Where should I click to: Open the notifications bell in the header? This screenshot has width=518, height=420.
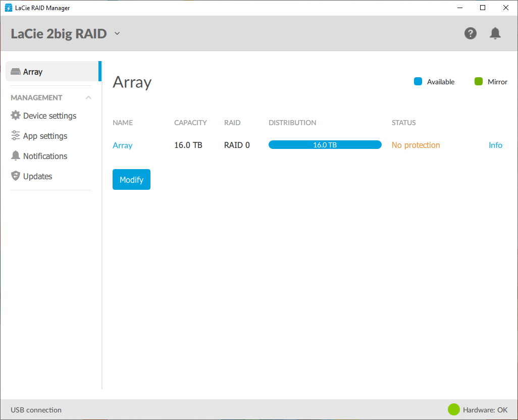(495, 33)
